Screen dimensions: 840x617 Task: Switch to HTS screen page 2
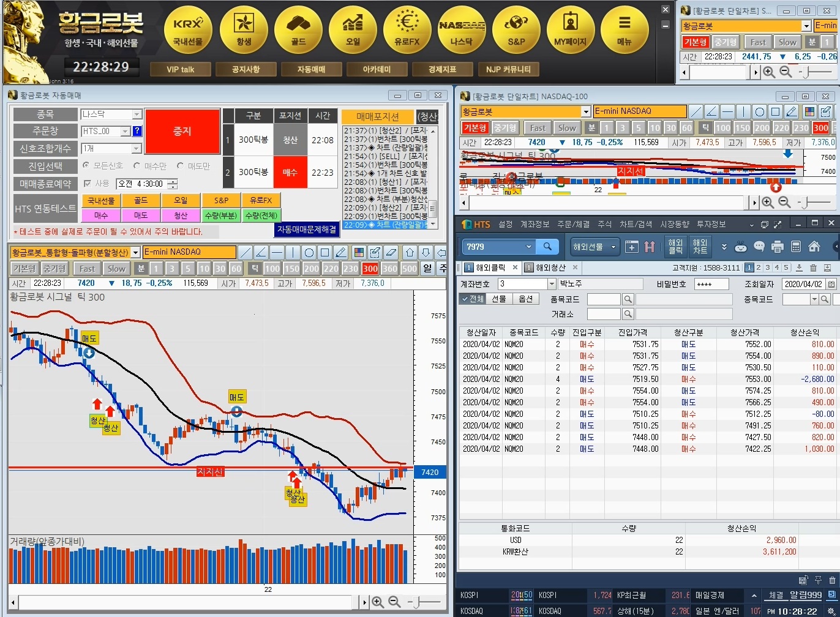[759, 267]
